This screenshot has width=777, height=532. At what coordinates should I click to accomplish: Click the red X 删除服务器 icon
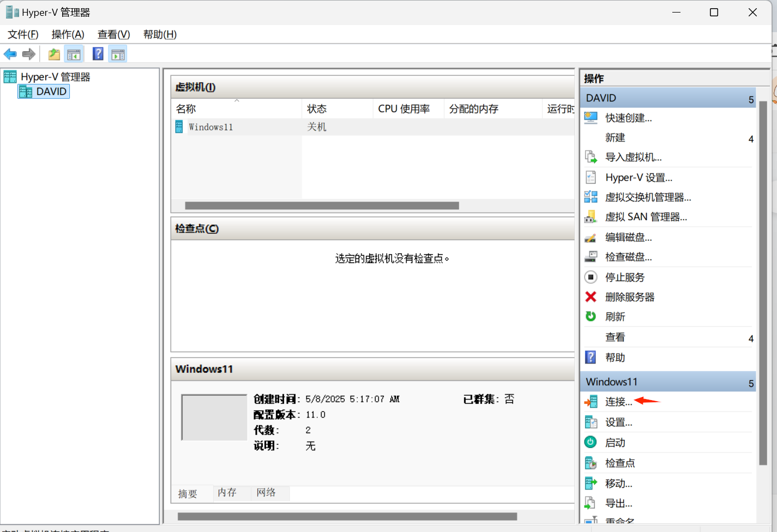[591, 297]
